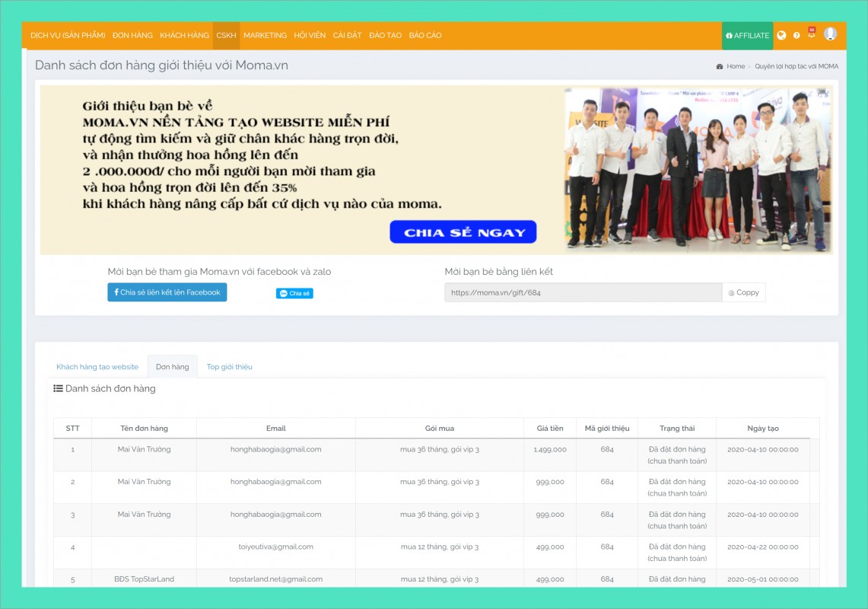Click the help question mark icon
This screenshot has width=868, height=609.
(796, 36)
